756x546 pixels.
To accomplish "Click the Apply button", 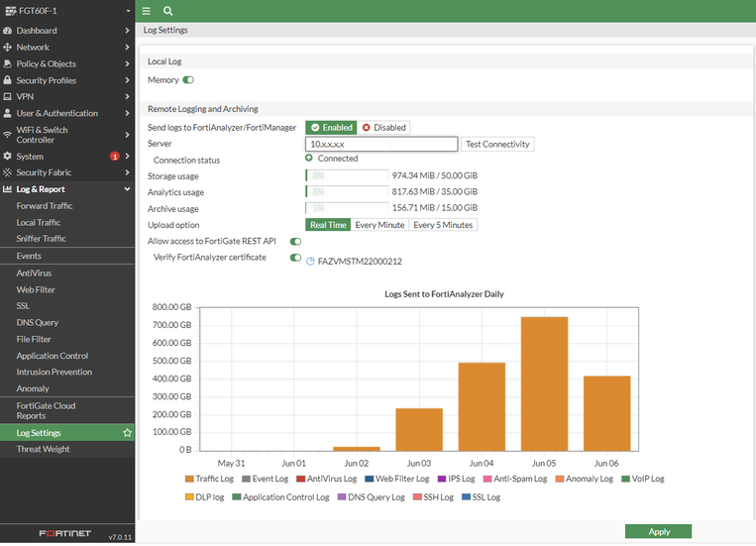I will coord(659,532).
